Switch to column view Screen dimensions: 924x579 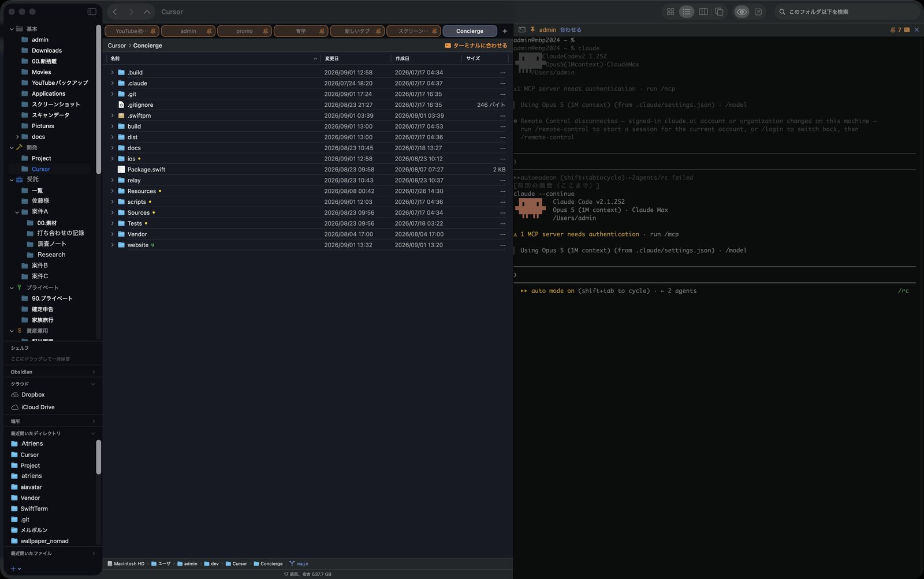703,12
